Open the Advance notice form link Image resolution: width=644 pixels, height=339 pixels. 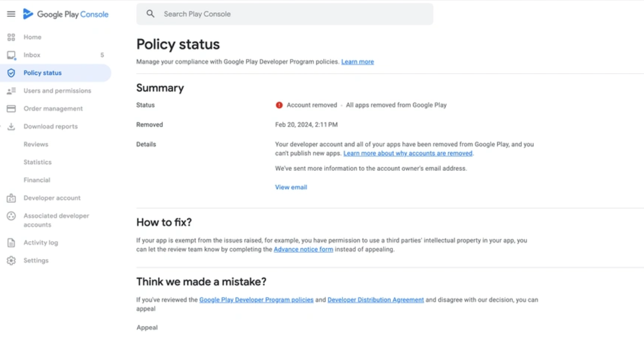[303, 250]
